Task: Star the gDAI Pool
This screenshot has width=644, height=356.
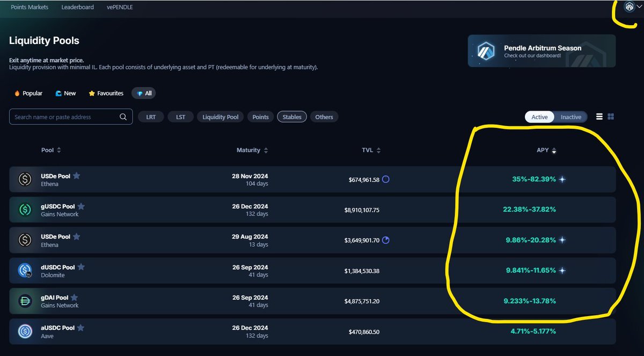Action: (74, 297)
